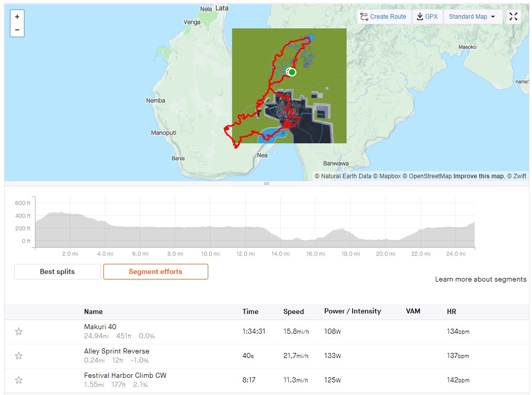Open the Alley Sprint Reverse segment
Image resolution: width=532 pixels, height=395 pixels.
tap(117, 351)
